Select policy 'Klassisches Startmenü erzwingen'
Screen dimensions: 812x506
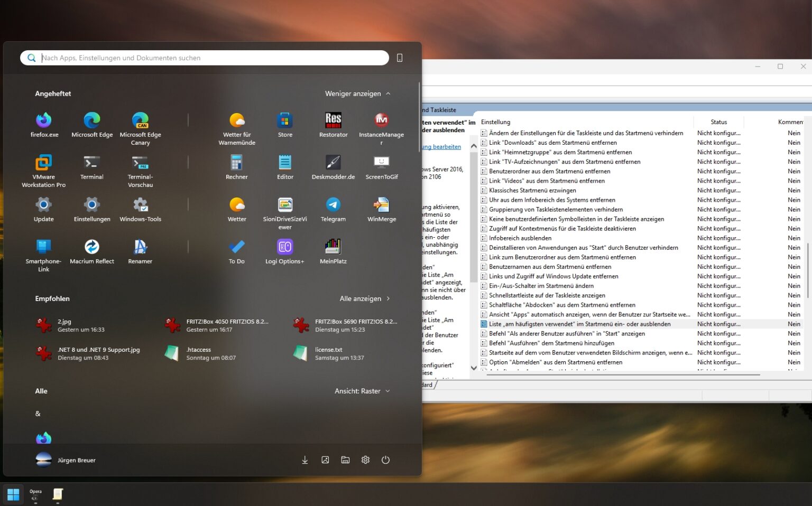[532, 190]
